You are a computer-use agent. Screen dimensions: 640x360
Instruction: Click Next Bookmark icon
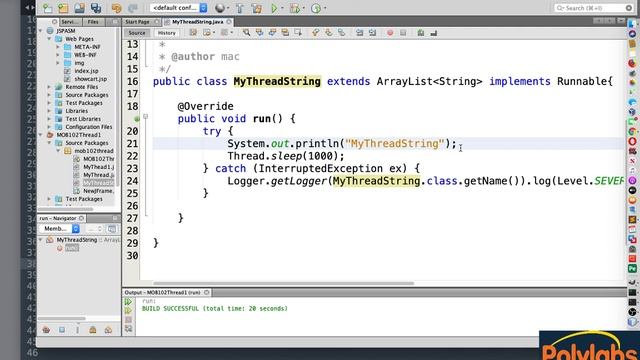click(x=329, y=33)
